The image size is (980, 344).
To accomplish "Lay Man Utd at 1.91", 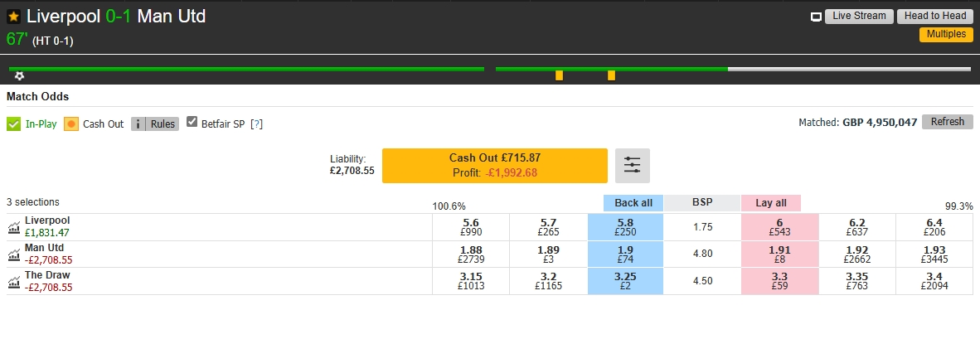I will click(779, 254).
